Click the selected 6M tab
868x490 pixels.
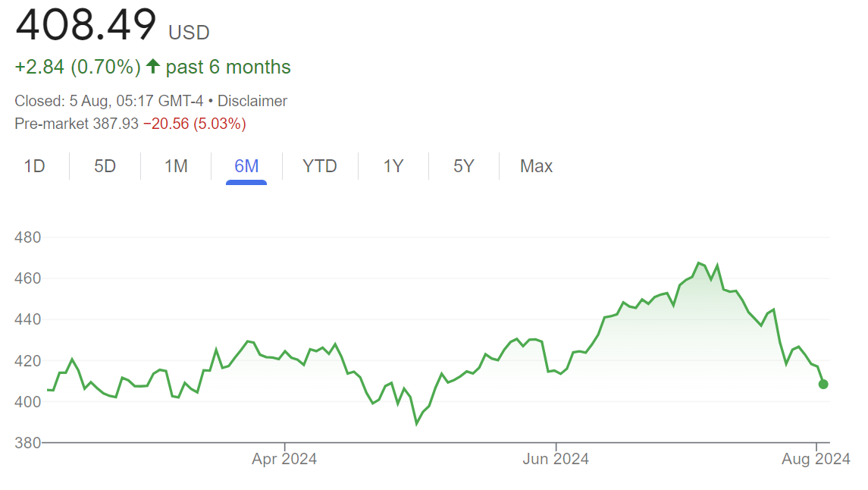pyautogui.click(x=246, y=166)
